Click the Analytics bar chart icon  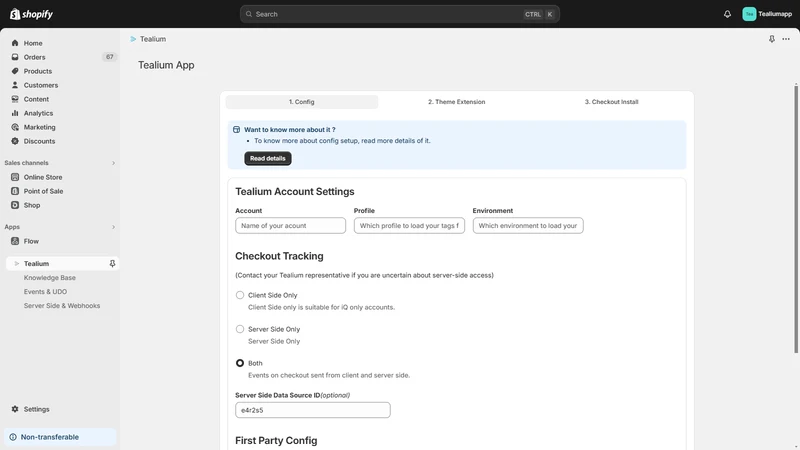15,113
